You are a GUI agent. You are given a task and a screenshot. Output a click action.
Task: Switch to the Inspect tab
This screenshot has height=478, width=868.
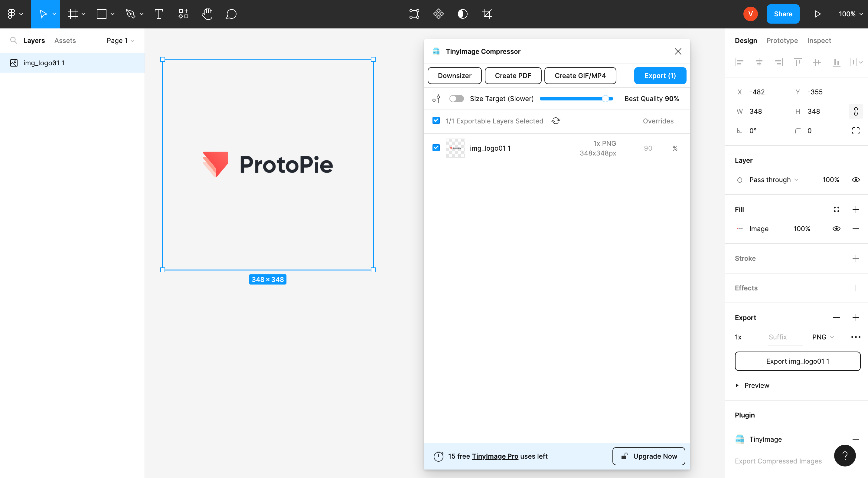pos(819,40)
